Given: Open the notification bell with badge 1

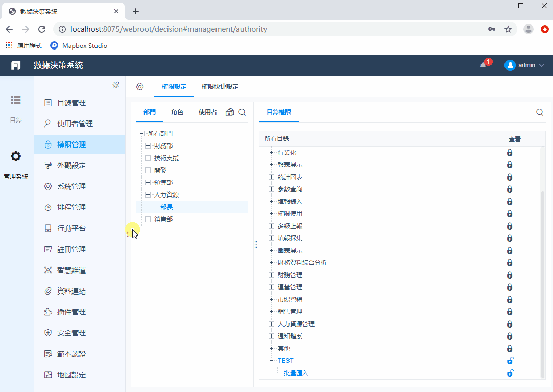Looking at the screenshot, I should [x=482, y=65].
